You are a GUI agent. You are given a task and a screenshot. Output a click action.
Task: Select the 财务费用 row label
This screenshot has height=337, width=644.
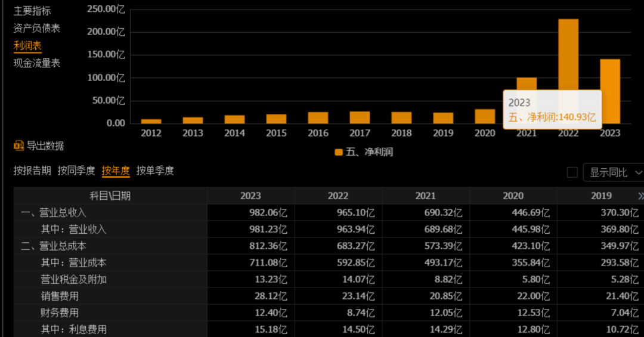pos(60,313)
